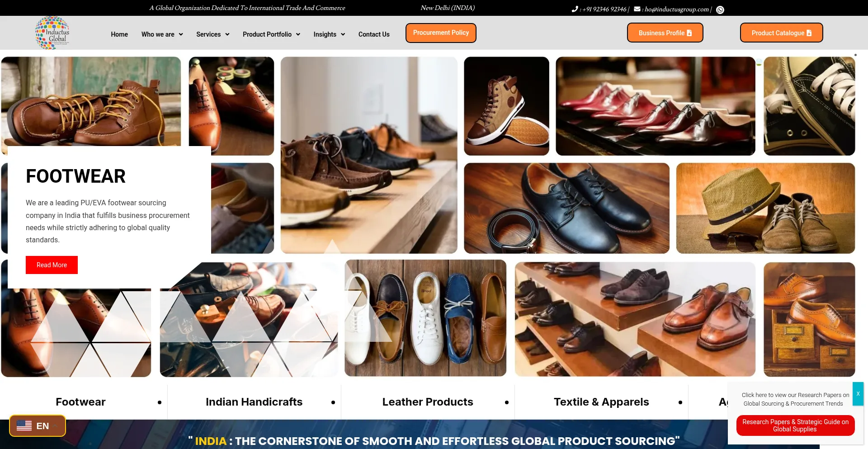Open WhatsApp icon in top bar

720,9
